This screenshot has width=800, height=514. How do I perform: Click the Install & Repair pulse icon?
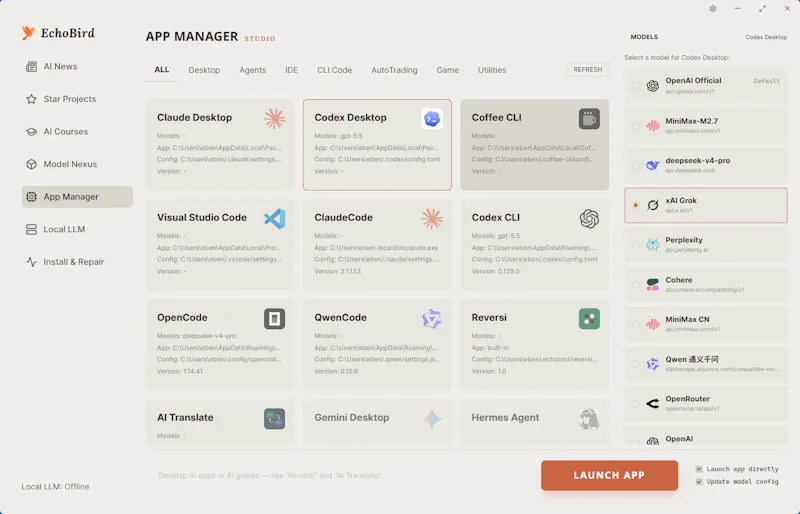point(31,262)
